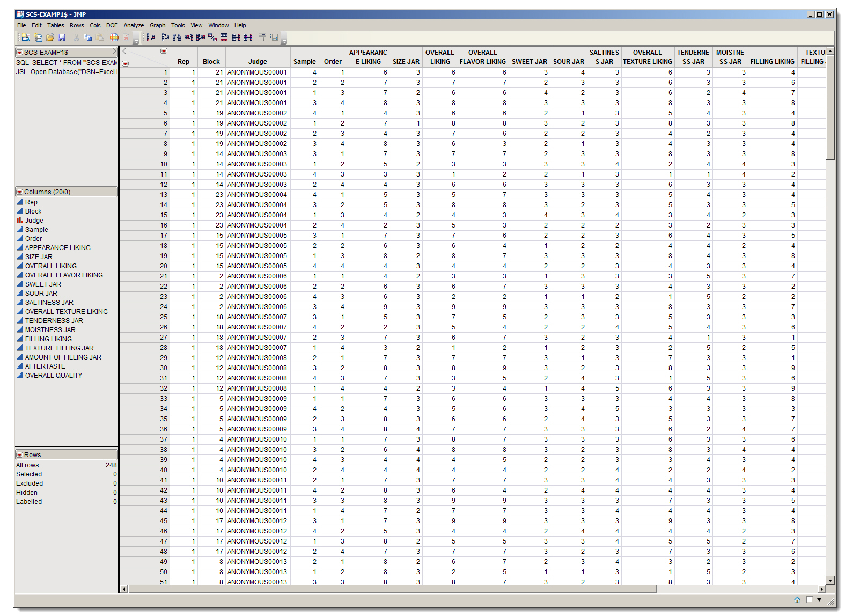This screenshot has height=616, width=845.
Task: Tick the status bar checkbox near Home icon
Action: tap(810, 600)
